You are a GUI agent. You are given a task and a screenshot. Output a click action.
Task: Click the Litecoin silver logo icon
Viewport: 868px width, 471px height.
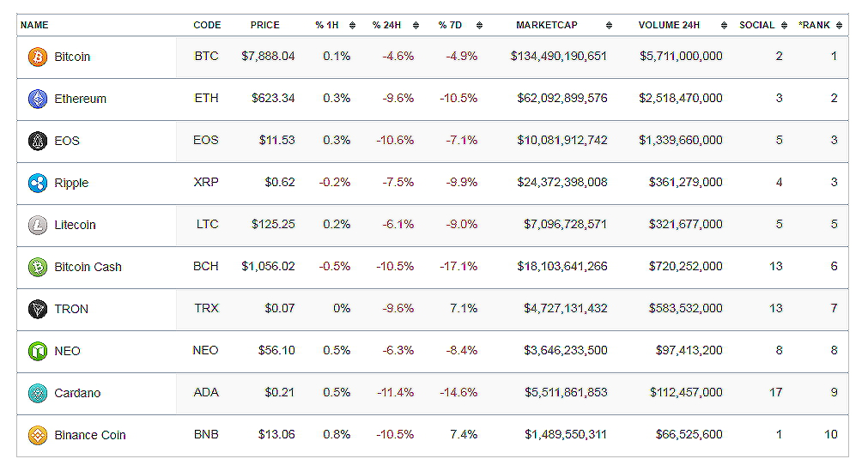coord(38,225)
